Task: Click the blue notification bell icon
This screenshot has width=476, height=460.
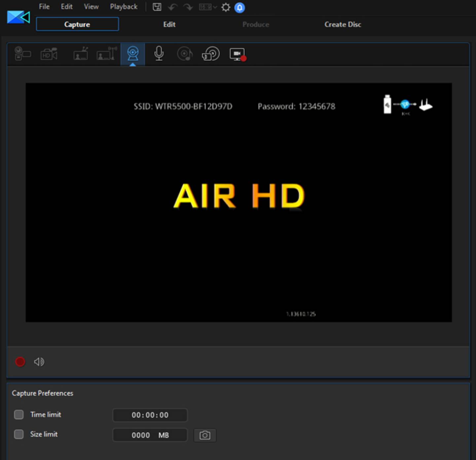Action: [x=239, y=8]
